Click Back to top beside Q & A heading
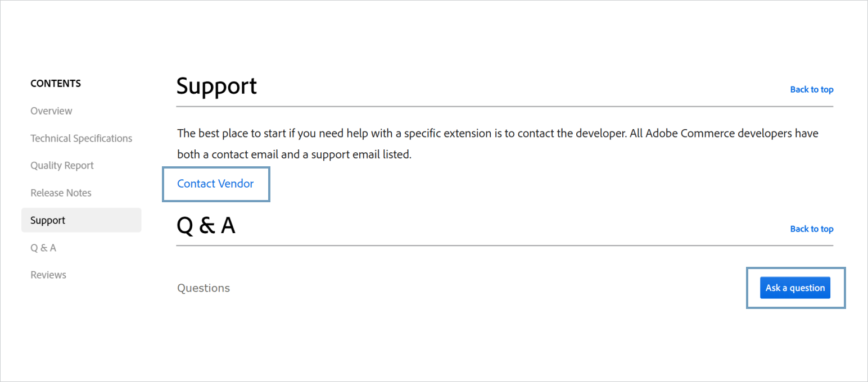The image size is (868, 382). click(x=811, y=229)
